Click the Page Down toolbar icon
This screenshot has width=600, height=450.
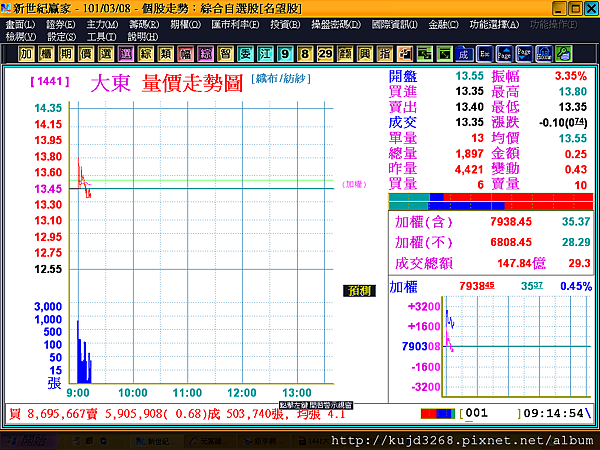(524, 54)
